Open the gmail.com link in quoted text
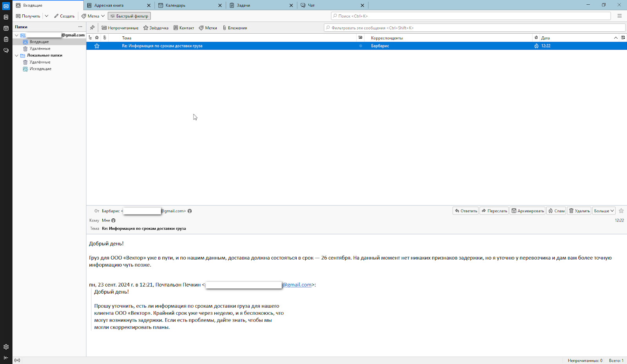Viewport: 627px width, 364px height. (297, 285)
